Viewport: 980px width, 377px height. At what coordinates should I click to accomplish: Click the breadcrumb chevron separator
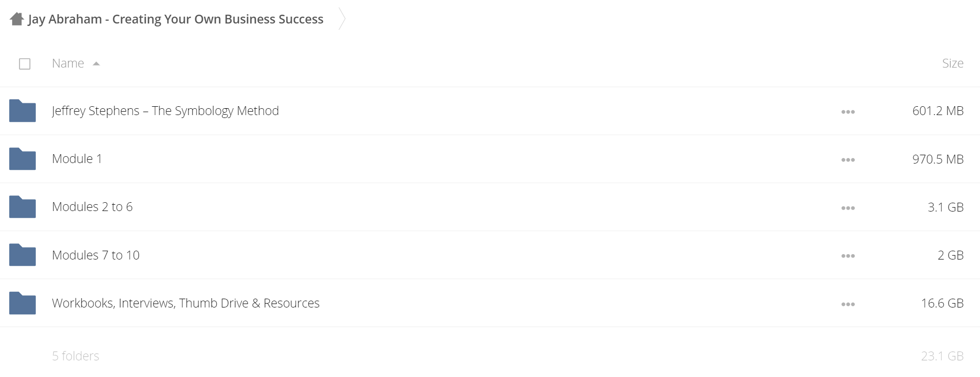click(x=342, y=19)
